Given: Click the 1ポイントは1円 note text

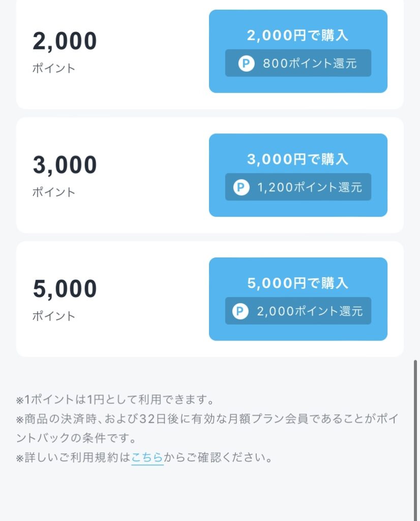Looking at the screenshot, I should 115,399.
